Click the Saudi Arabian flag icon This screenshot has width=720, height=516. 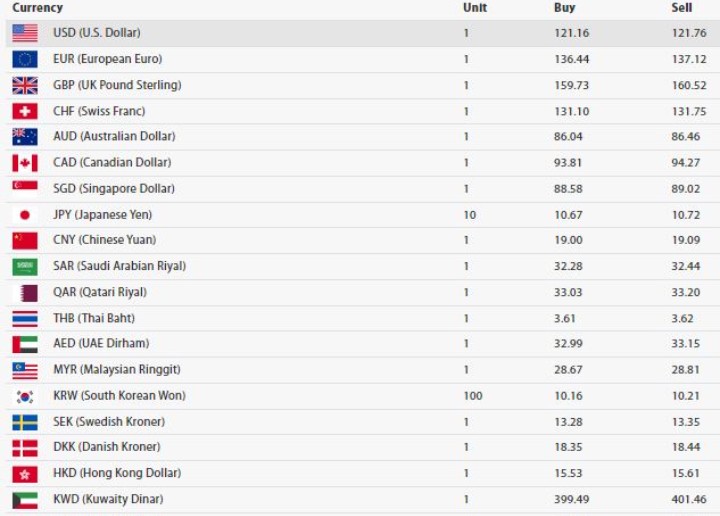tap(25, 267)
